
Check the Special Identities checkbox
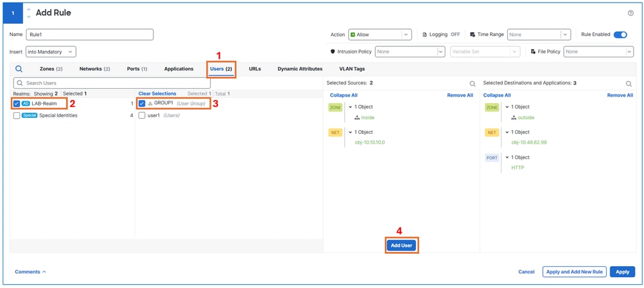tap(16, 116)
